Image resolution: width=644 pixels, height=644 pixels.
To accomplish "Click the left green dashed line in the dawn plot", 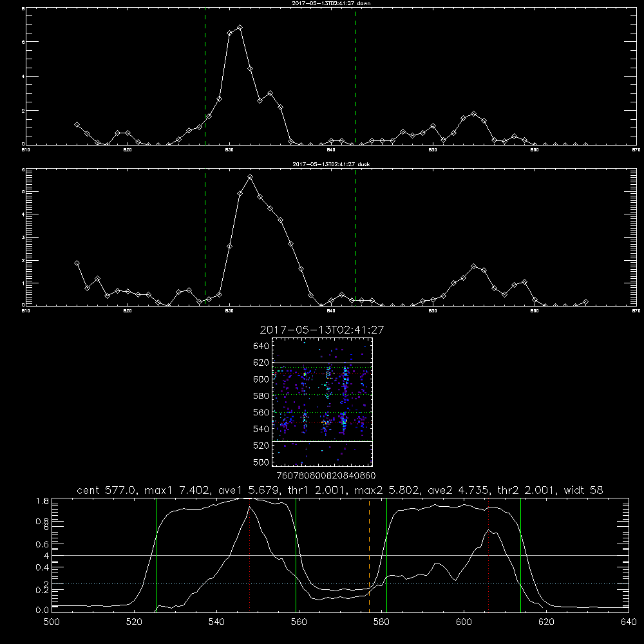I will pyautogui.click(x=205, y=77).
